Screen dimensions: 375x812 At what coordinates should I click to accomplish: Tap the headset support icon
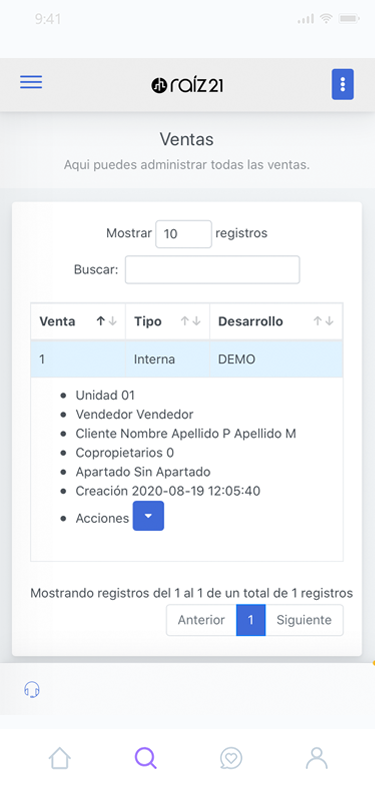[32, 689]
